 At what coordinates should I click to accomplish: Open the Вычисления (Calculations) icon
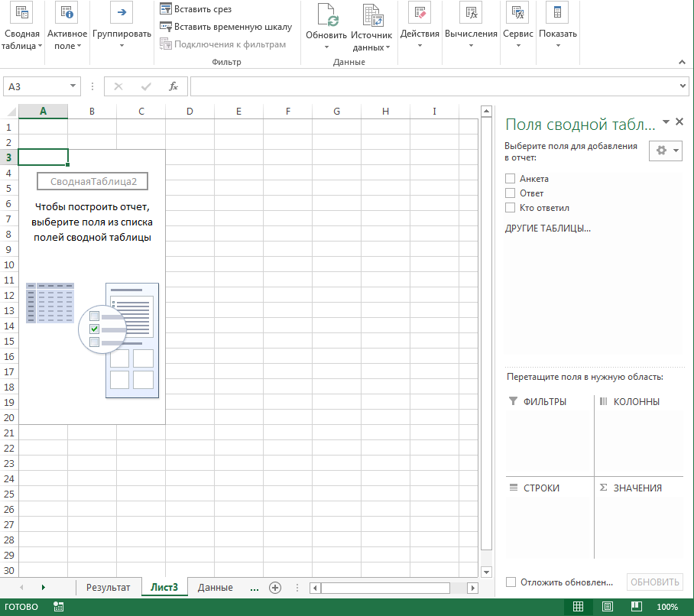[470, 14]
